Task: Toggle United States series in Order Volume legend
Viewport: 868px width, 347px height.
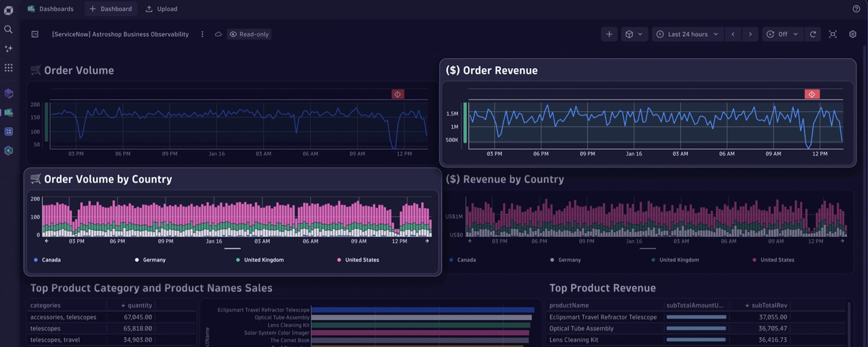Action: tap(358, 260)
